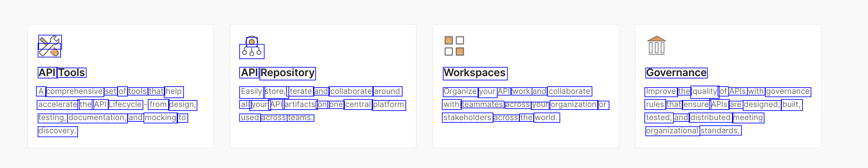Click the orange roof of Governance icon
The image size is (868, 168).
tap(656, 38)
